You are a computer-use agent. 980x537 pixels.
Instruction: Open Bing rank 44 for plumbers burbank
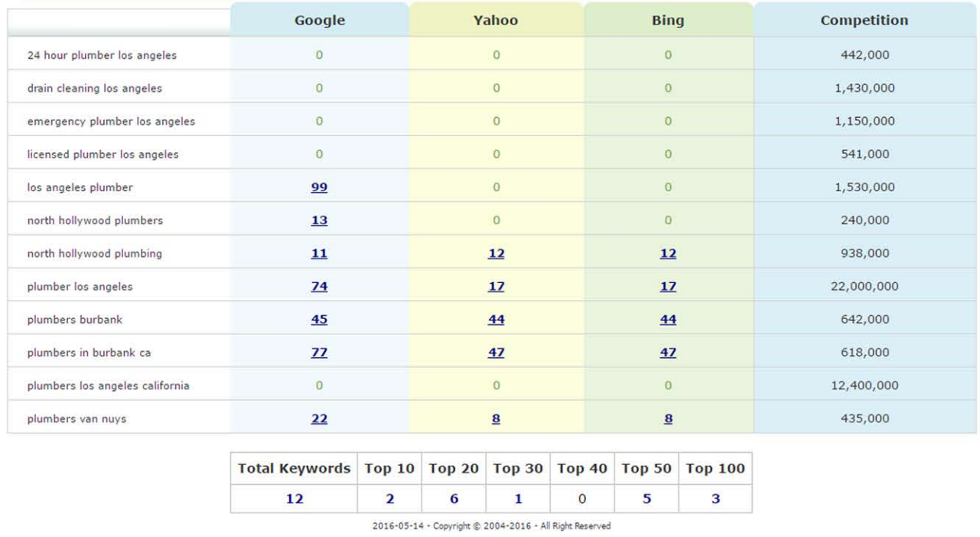668,319
